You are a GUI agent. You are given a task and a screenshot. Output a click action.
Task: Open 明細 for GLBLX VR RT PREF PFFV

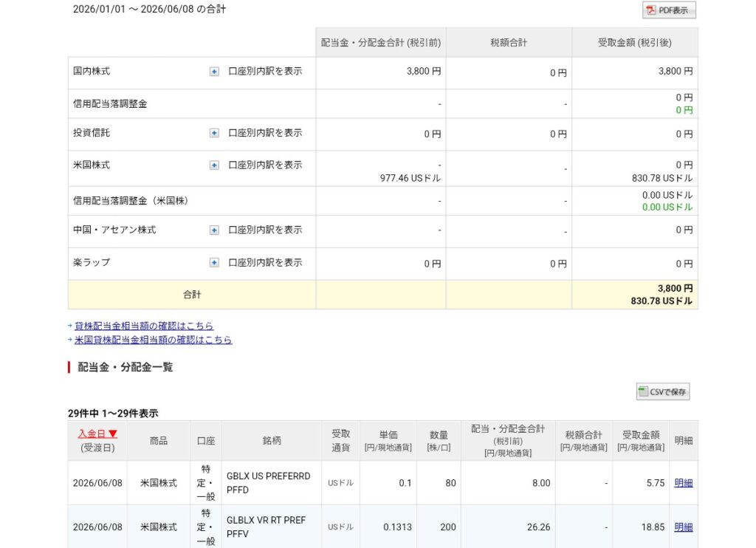tap(683, 527)
